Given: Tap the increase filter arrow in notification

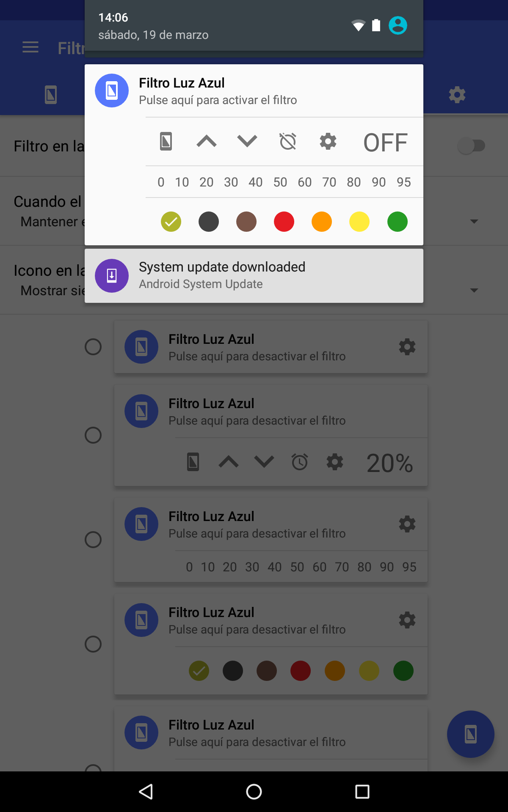Looking at the screenshot, I should [207, 141].
